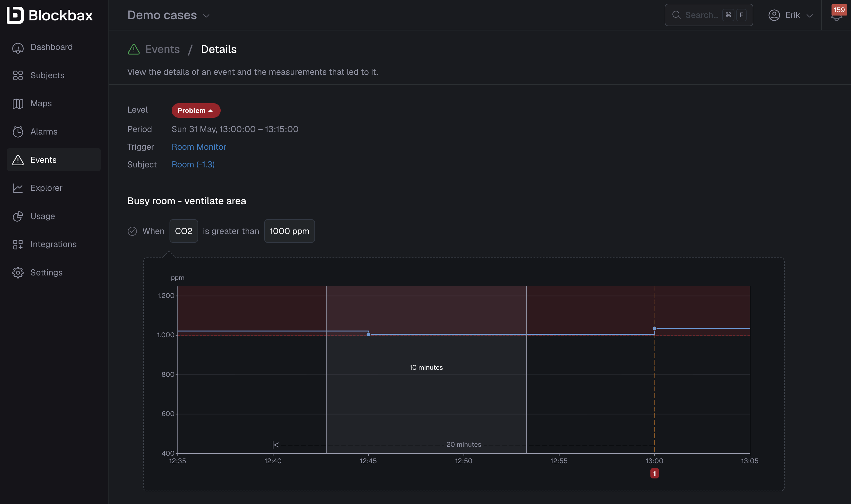Click the 13:05 time axis label
The height and width of the screenshot is (504, 851).
click(x=750, y=461)
